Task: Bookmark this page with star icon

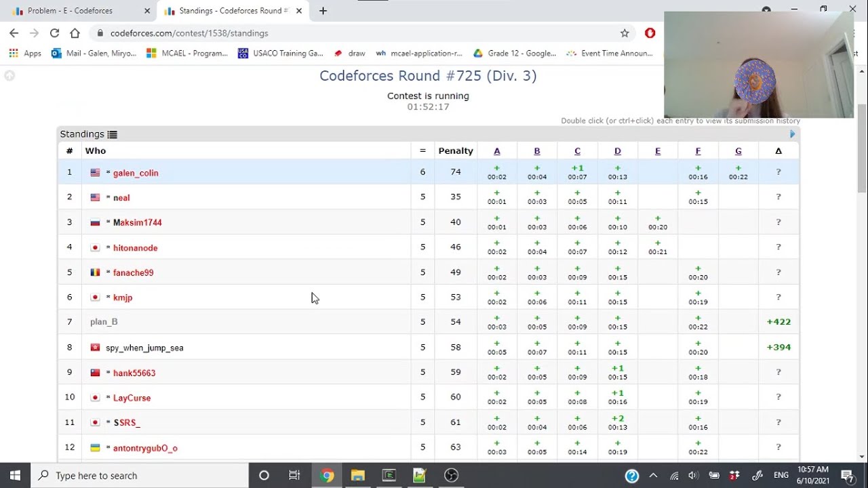Action: pos(625,33)
